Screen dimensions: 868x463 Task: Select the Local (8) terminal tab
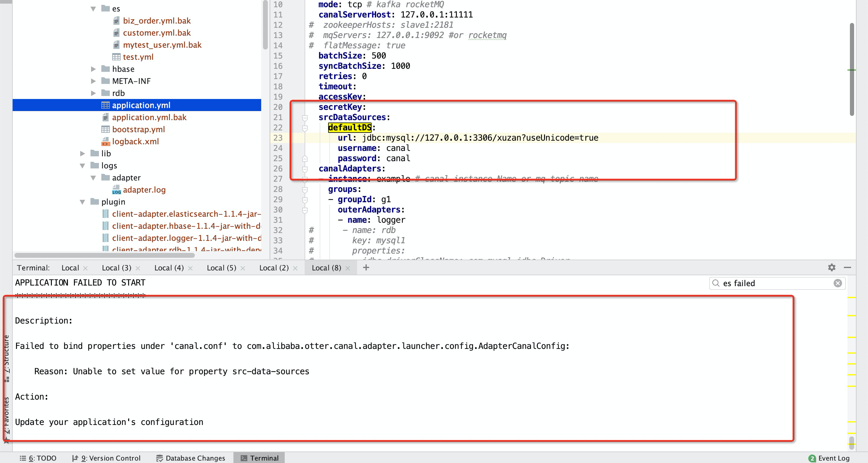(327, 268)
